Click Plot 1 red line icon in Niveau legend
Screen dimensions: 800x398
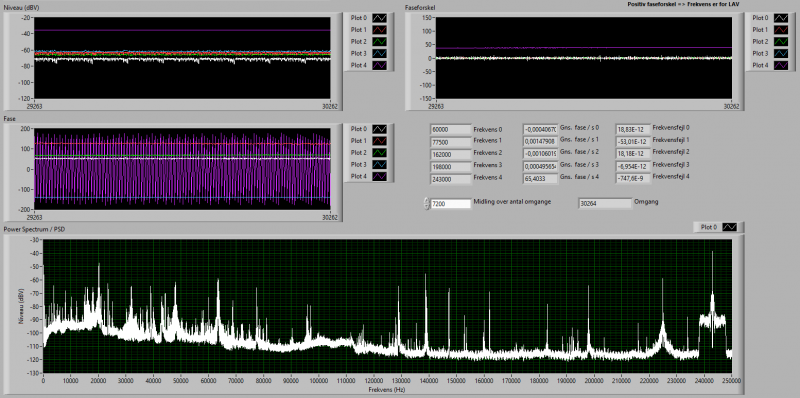tap(380, 30)
